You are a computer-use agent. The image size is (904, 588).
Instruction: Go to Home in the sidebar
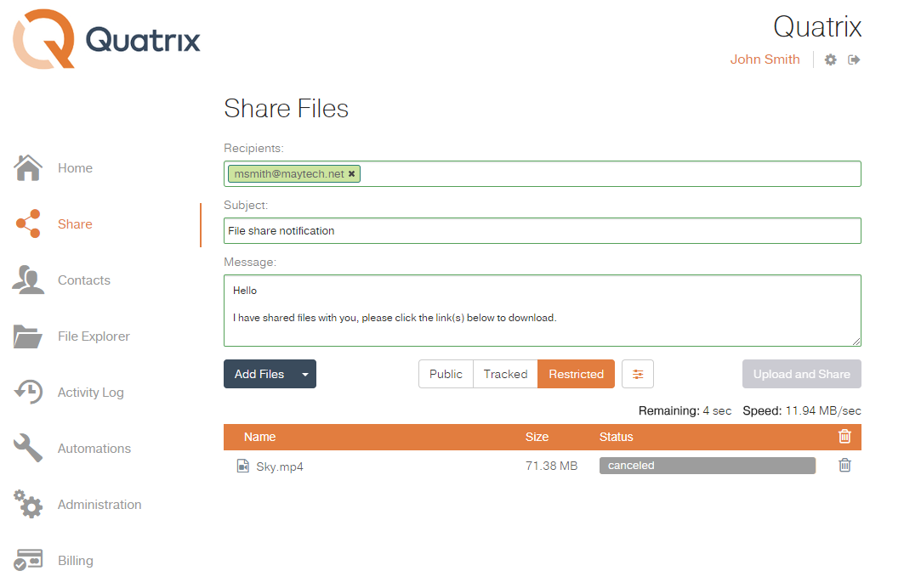click(x=75, y=168)
